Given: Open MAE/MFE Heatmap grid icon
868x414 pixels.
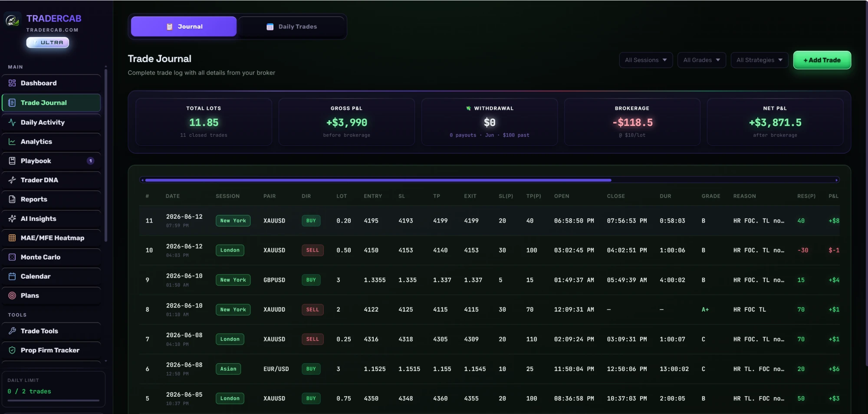Looking at the screenshot, I should (x=12, y=238).
